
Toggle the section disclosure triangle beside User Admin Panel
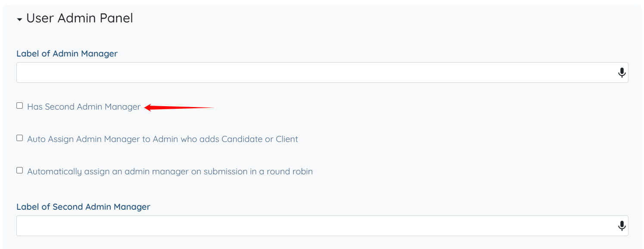(19, 20)
